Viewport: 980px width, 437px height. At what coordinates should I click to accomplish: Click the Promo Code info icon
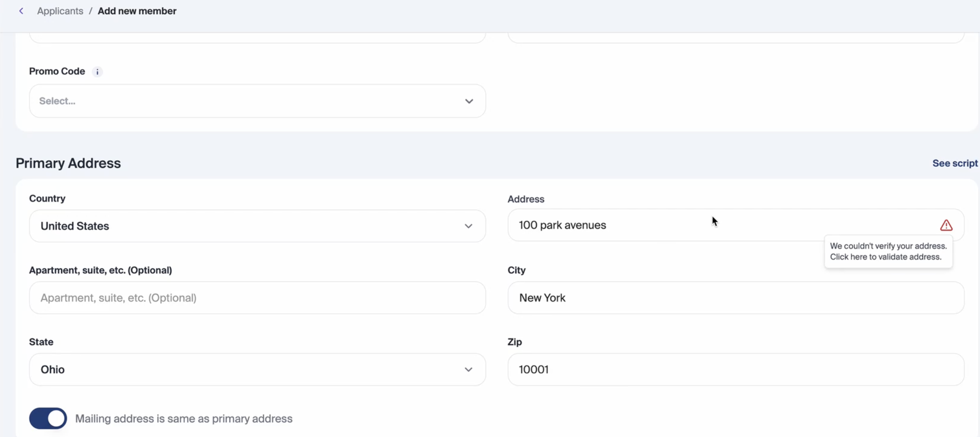tap(97, 72)
